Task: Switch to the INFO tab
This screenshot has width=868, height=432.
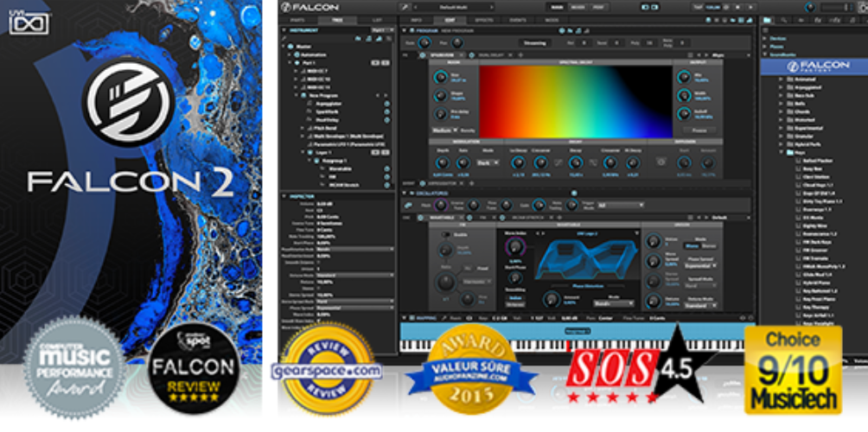Action: click(x=417, y=20)
